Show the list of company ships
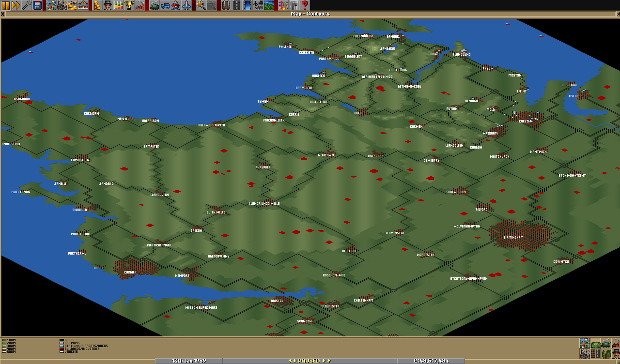This screenshot has height=364, width=620. (x=176, y=5)
